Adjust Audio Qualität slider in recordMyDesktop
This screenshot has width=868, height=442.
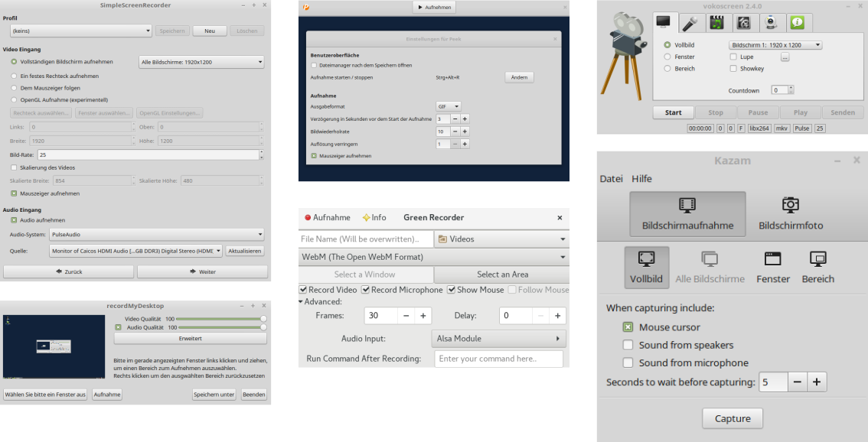[x=221, y=327]
